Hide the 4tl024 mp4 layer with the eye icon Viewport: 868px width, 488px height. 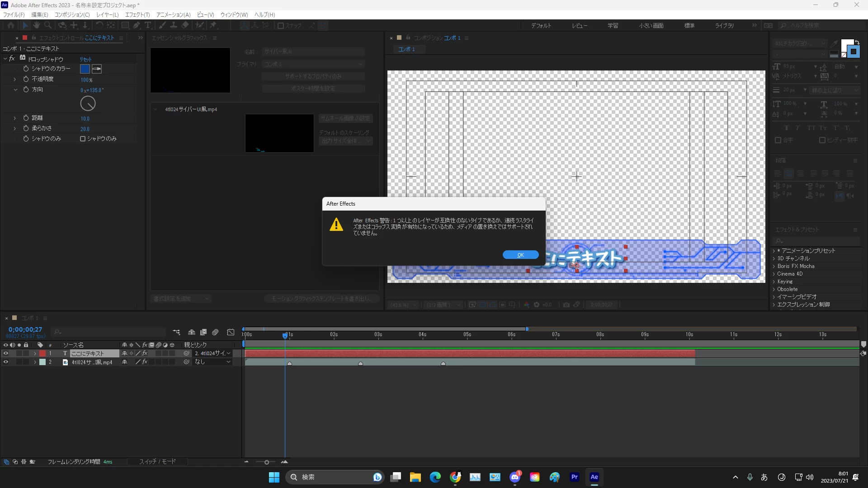click(x=6, y=362)
